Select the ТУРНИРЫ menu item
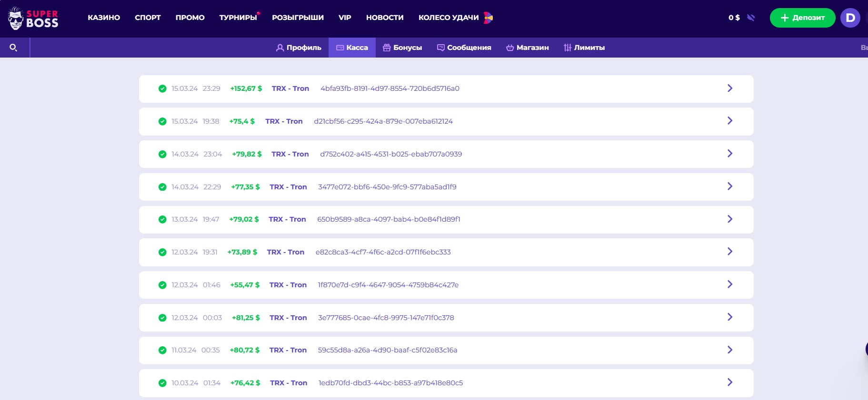Image resolution: width=868 pixels, height=400 pixels. coord(238,18)
